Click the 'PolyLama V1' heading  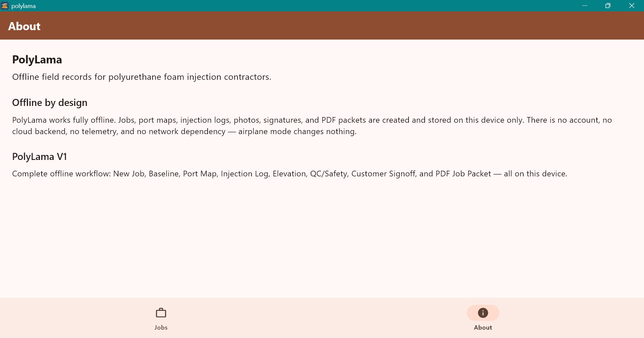(40, 157)
